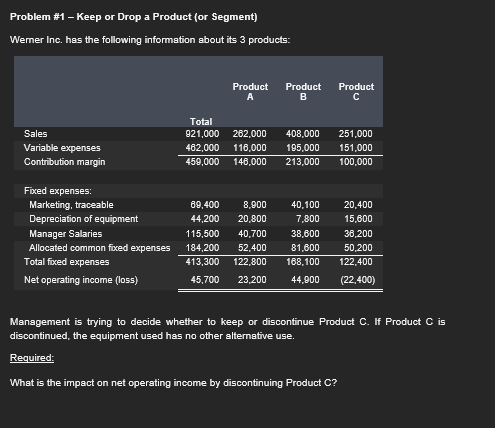Click Product A sales 262,000
Viewport: 495px width, 428px height.
point(250,134)
